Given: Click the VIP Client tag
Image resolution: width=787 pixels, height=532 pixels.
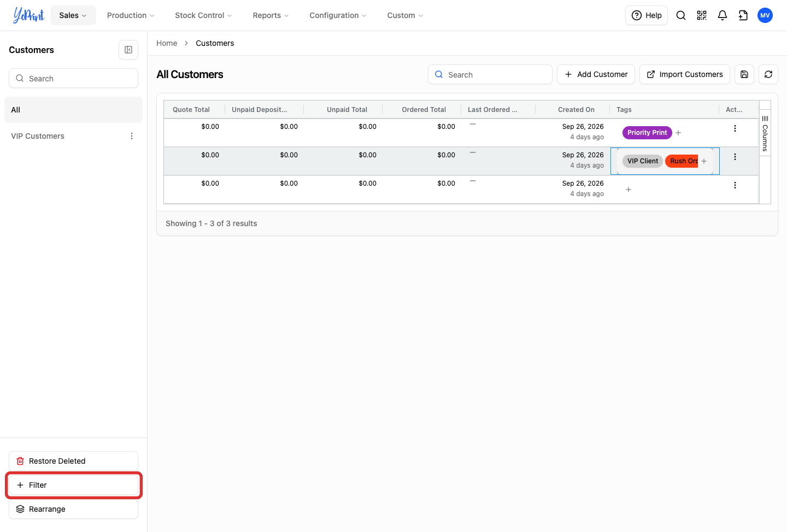Looking at the screenshot, I should point(643,161).
